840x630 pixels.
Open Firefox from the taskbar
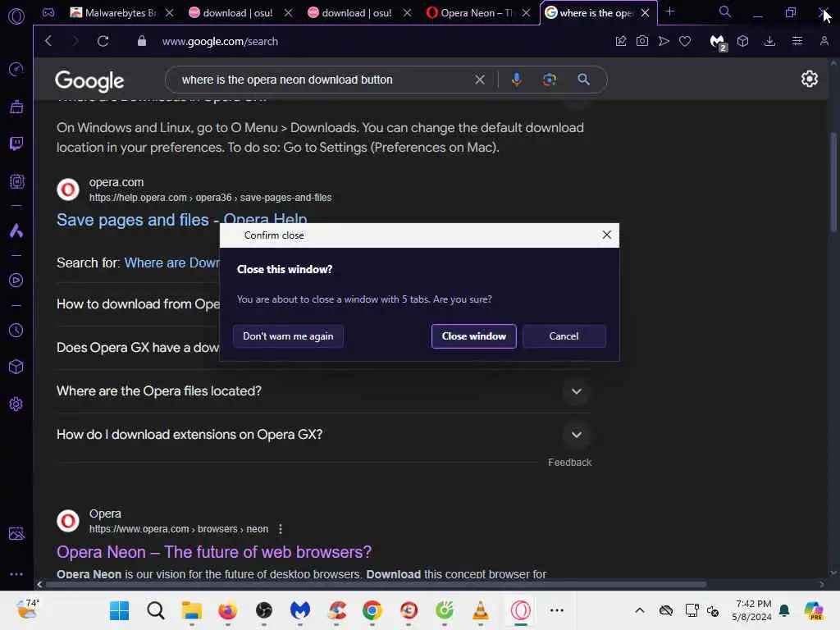(227, 610)
